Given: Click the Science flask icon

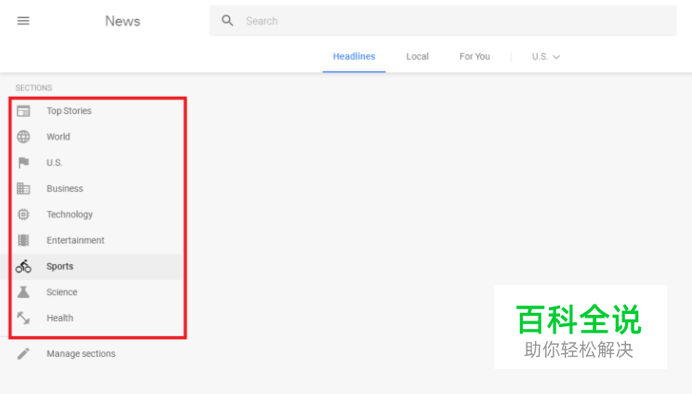Looking at the screenshot, I should (23, 292).
